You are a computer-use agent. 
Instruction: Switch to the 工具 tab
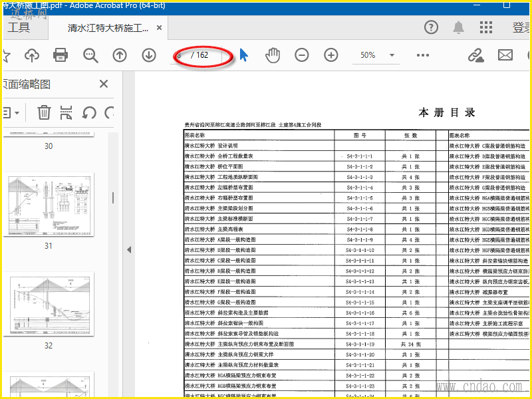click(x=19, y=27)
